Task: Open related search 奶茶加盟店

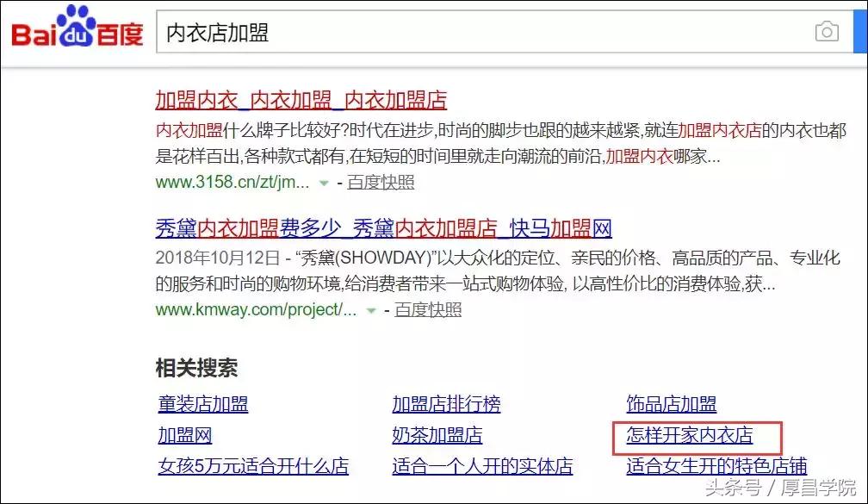Action: pyautogui.click(x=438, y=436)
